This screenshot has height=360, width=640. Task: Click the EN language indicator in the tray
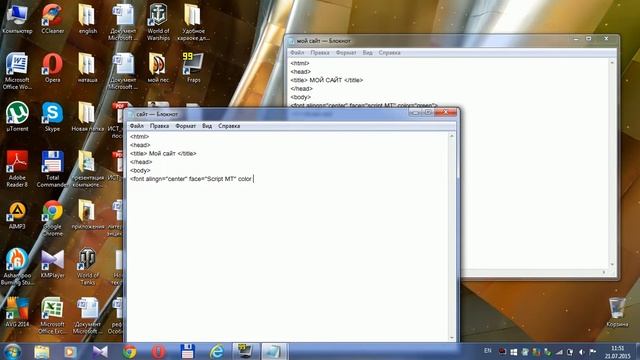(x=487, y=351)
